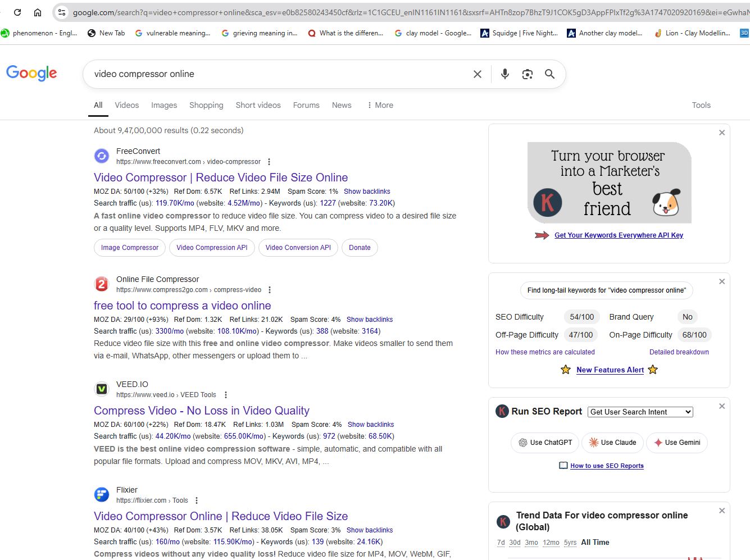Screen dimensions: 750x560
Task: Open 'What is the differen...' bookmark
Action: (x=346, y=33)
